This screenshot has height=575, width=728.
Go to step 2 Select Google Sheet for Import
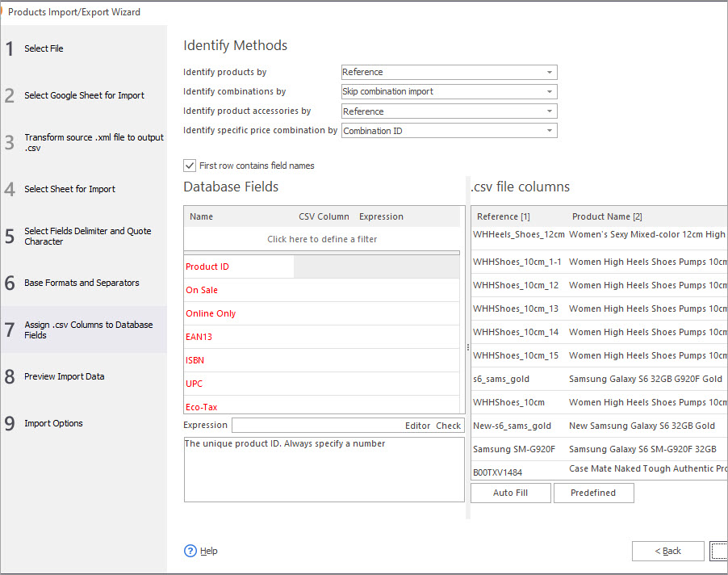pos(84,95)
